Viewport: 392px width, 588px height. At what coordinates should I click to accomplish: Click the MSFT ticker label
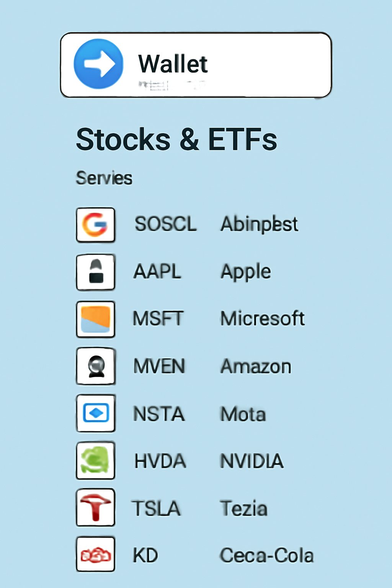[158, 318]
